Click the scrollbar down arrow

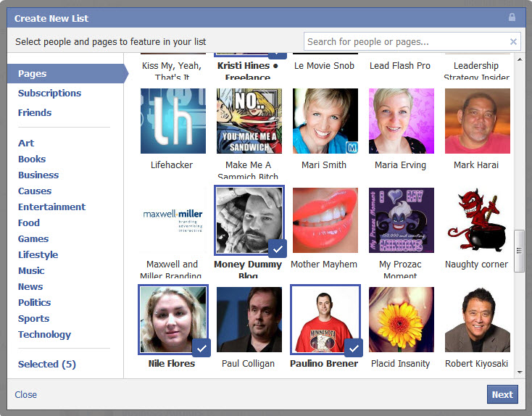(x=520, y=373)
